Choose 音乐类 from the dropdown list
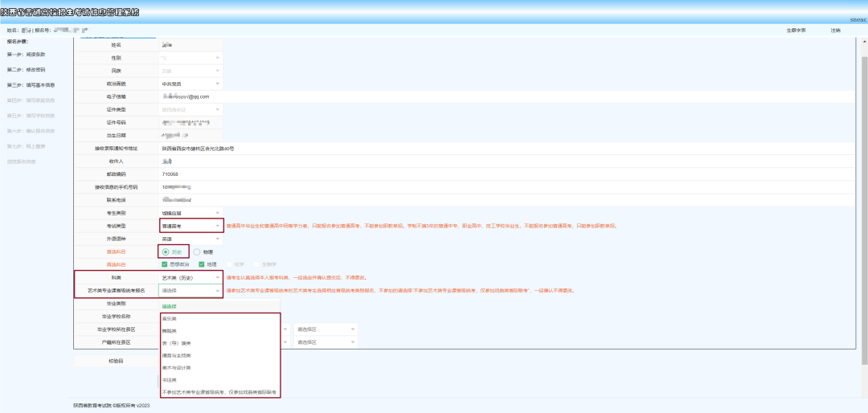The width and height of the screenshot is (868, 413). (x=170, y=318)
